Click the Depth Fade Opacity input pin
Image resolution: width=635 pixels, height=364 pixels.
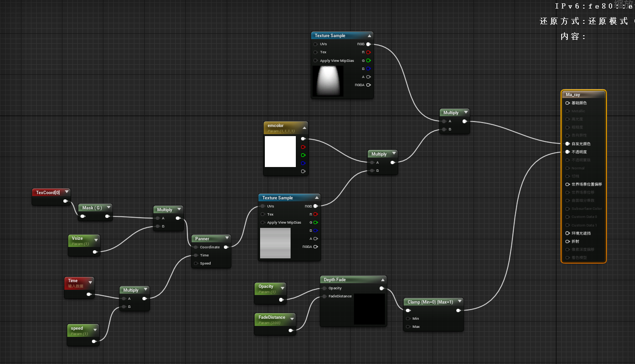coord(324,288)
